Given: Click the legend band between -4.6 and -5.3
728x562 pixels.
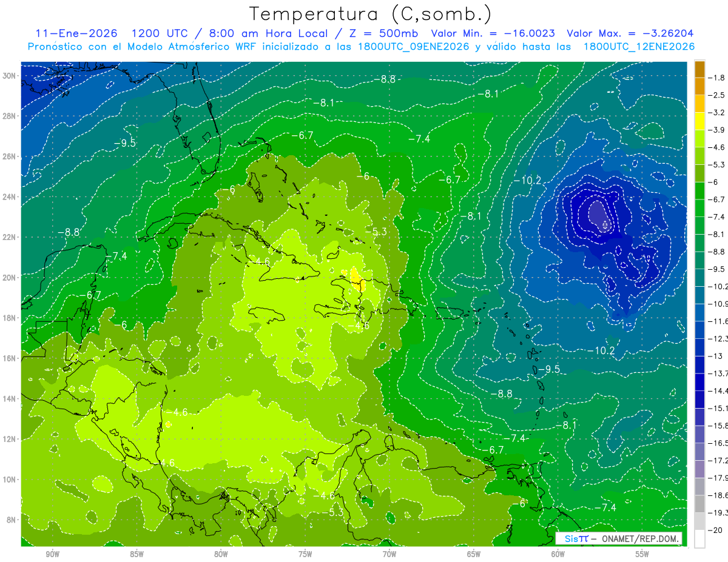Looking at the screenshot, I should pyautogui.click(x=699, y=156).
